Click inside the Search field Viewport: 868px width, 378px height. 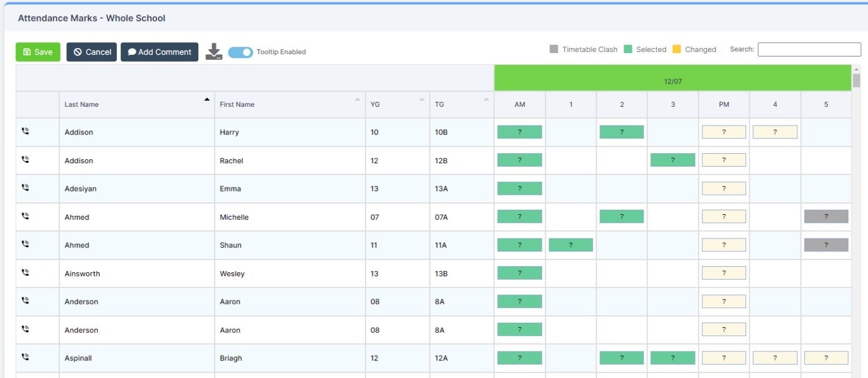809,49
